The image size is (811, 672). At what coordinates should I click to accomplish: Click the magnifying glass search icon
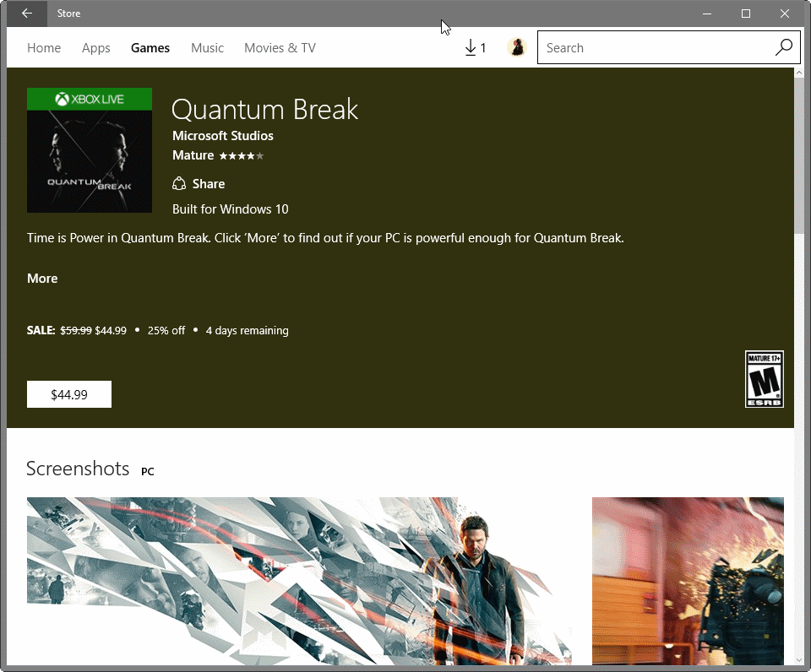[784, 47]
